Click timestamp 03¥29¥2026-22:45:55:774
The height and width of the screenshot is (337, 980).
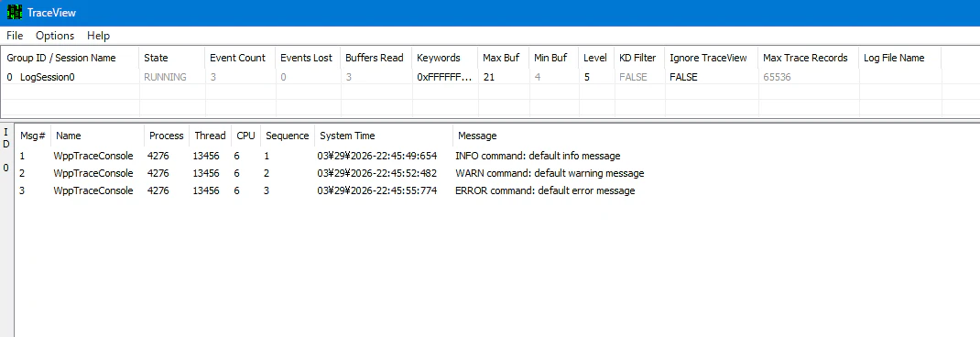pyautogui.click(x=376, y=190)
